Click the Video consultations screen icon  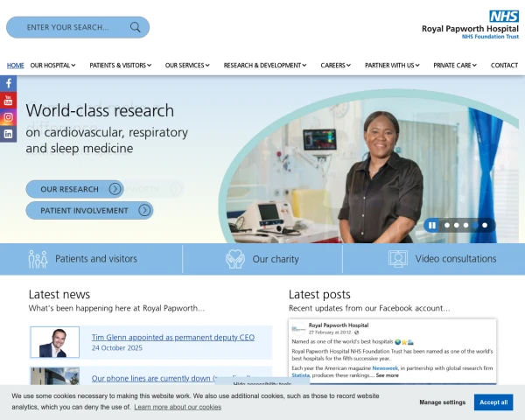pyautogui.click(x=398, y=259)
